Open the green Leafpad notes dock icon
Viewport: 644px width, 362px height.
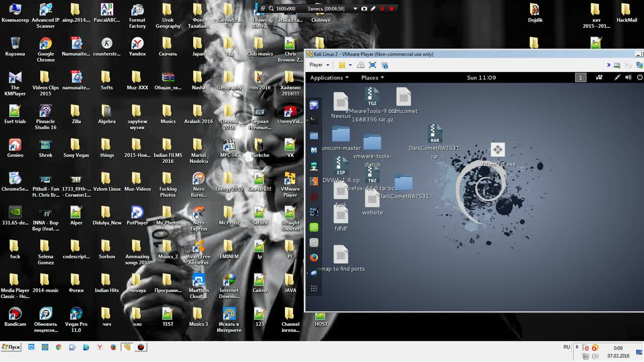click(x=313, y=227)
